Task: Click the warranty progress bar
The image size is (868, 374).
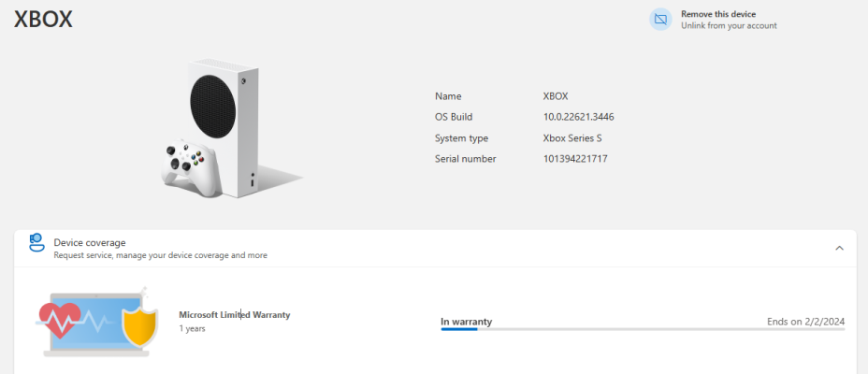Action: (643, 329)
